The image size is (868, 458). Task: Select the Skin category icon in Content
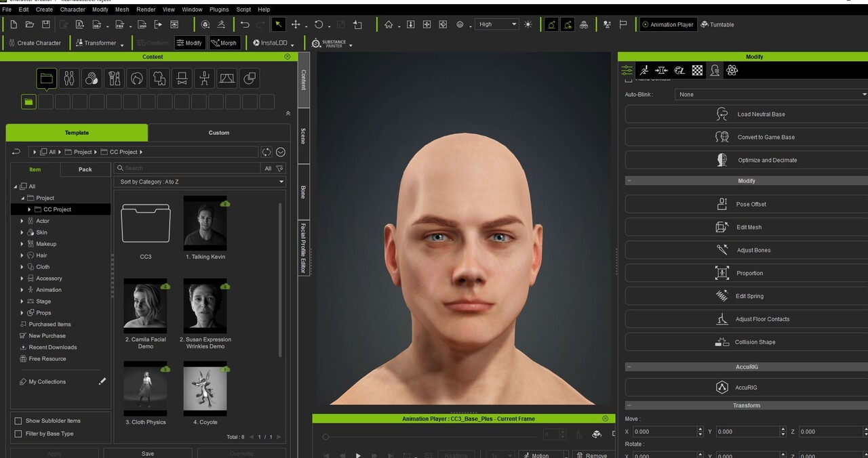point(92,79)
